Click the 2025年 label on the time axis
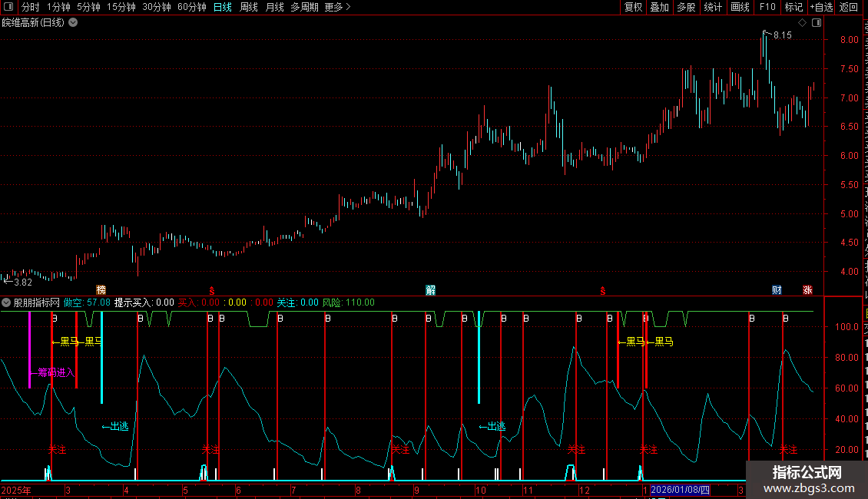This screenshot has width=868, height=499. [x=16, y=490]
